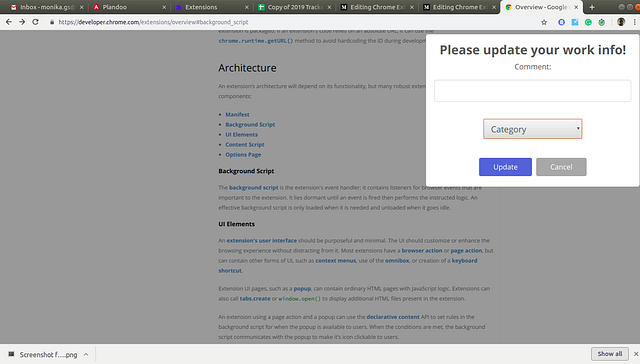Open the Chrome three-dot menu
The image size is (640, 364).
click(x=635, y=22)
